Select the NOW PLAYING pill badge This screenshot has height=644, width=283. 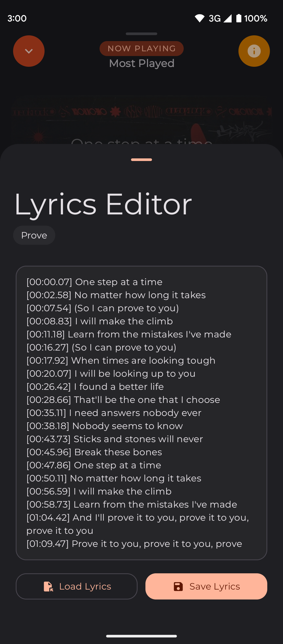141,48
